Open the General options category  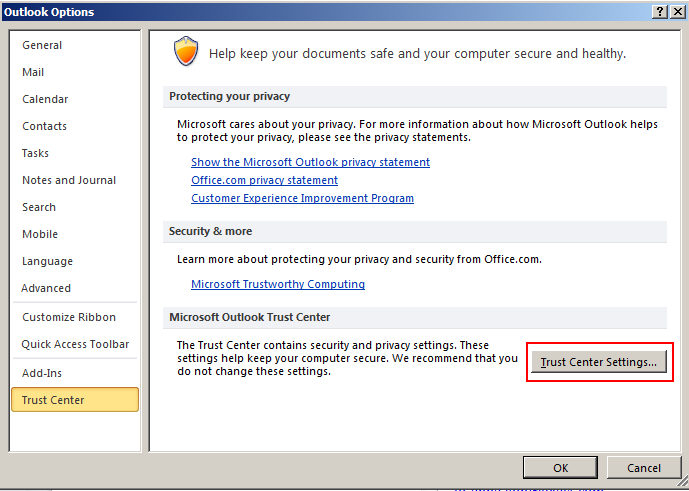(42, 45)
